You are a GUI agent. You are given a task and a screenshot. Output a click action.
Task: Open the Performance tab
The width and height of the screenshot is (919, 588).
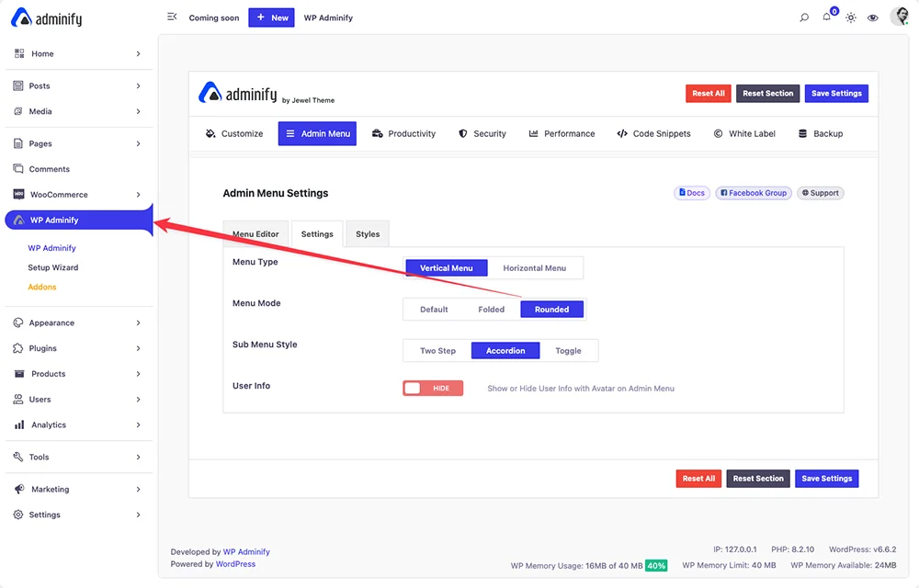point(562,133)
